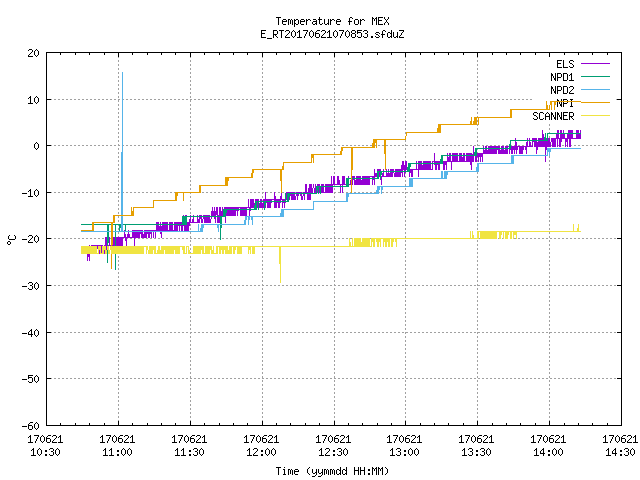Pick the orange NPI legend line sample
Screen dimensions: 640x480
(x=595, y=102)
